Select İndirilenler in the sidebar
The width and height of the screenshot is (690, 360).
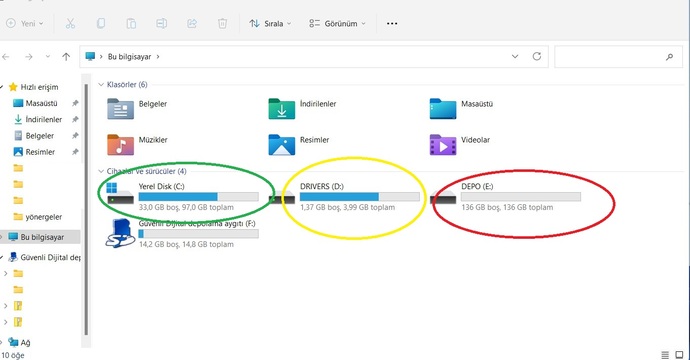pyautogui.click(x=44, y=120)
